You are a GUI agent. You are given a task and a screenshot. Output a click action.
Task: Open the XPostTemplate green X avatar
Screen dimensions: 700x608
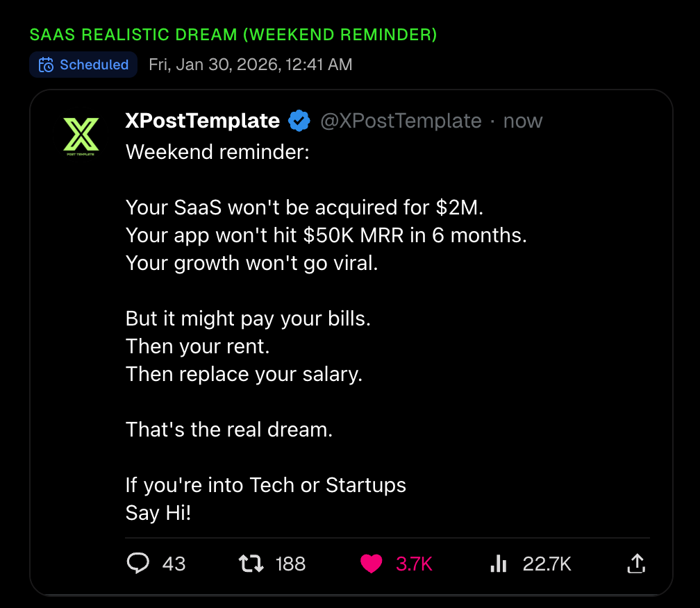click(81, 136)
